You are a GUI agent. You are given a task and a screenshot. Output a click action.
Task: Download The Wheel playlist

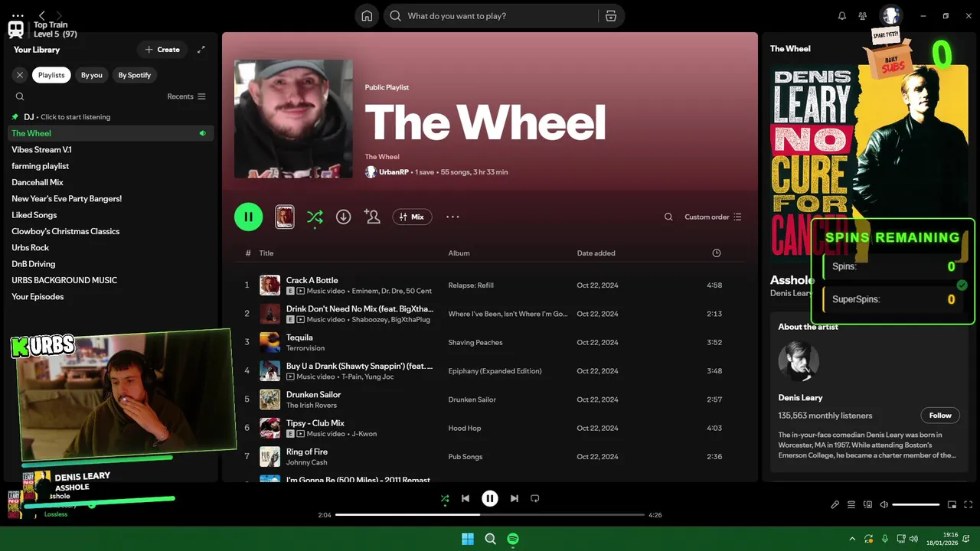click(344, 217)
